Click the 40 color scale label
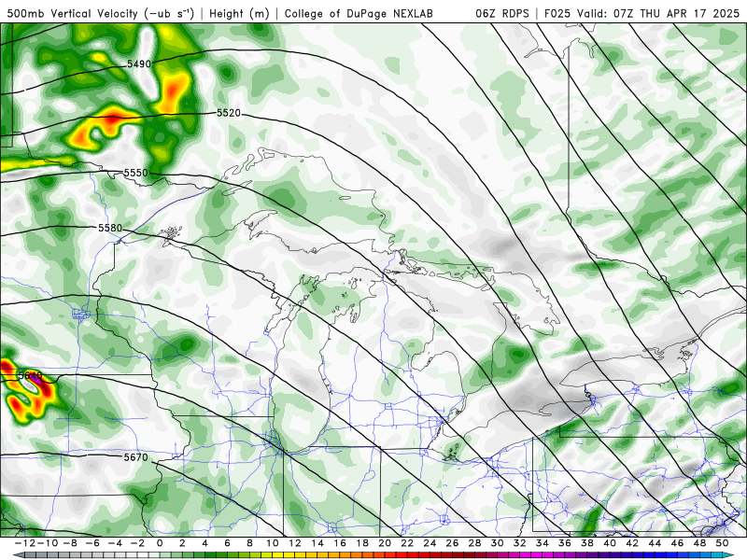Image resolution: width=747 pixels, height=560 pixels. click(610, 543)
